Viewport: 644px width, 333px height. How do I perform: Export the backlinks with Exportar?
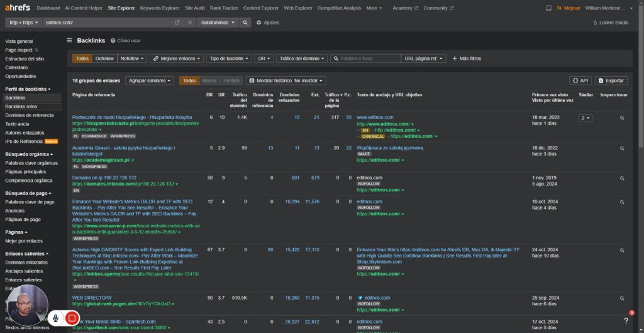611,81
